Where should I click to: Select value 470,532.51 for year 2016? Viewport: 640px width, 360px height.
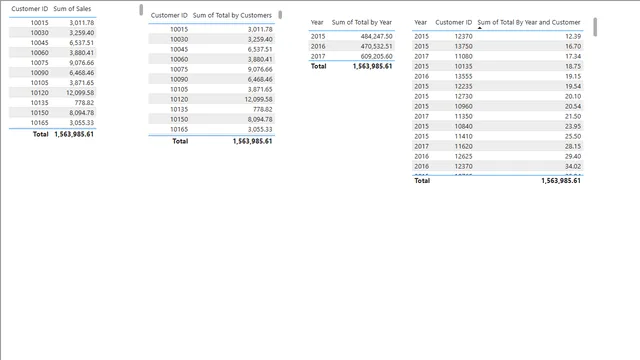tap(376, 47)
